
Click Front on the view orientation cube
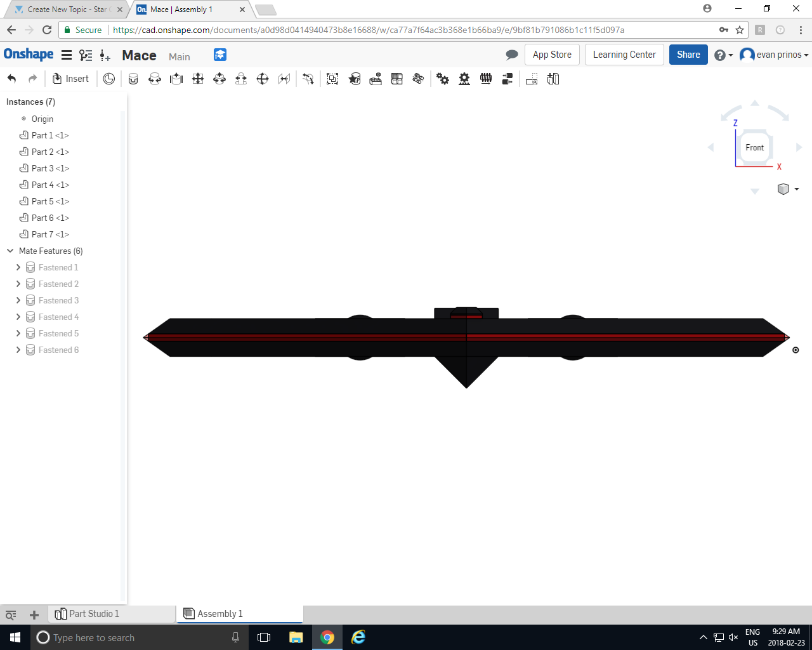tap(754, 147)
